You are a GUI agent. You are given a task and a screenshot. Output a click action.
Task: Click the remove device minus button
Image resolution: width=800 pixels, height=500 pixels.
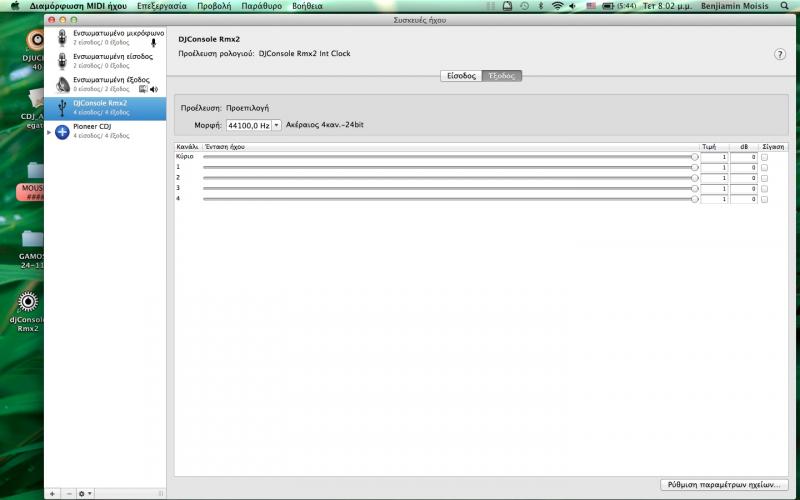69,493
